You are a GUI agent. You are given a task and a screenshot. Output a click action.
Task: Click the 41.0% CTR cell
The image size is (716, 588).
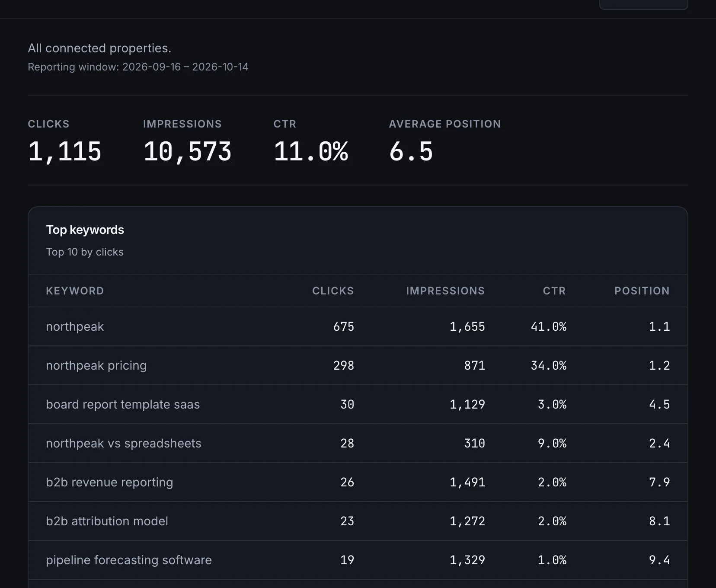coord(549,326)
